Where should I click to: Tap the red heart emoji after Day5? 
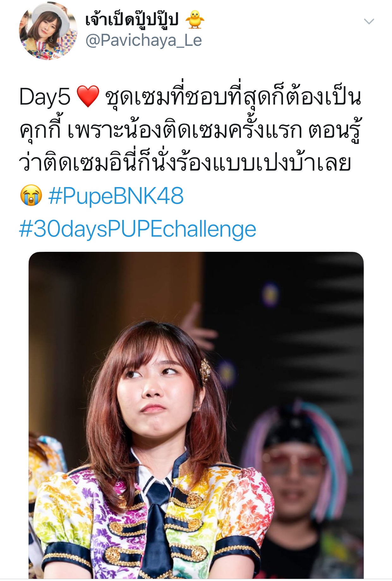tap(88, 96)
